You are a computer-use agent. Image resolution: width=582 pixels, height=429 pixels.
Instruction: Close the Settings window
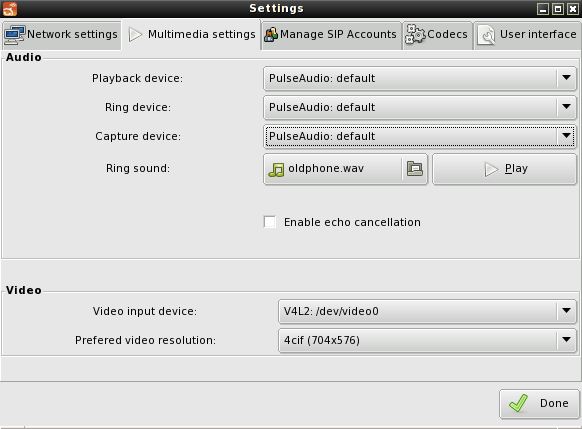point(573,9)
